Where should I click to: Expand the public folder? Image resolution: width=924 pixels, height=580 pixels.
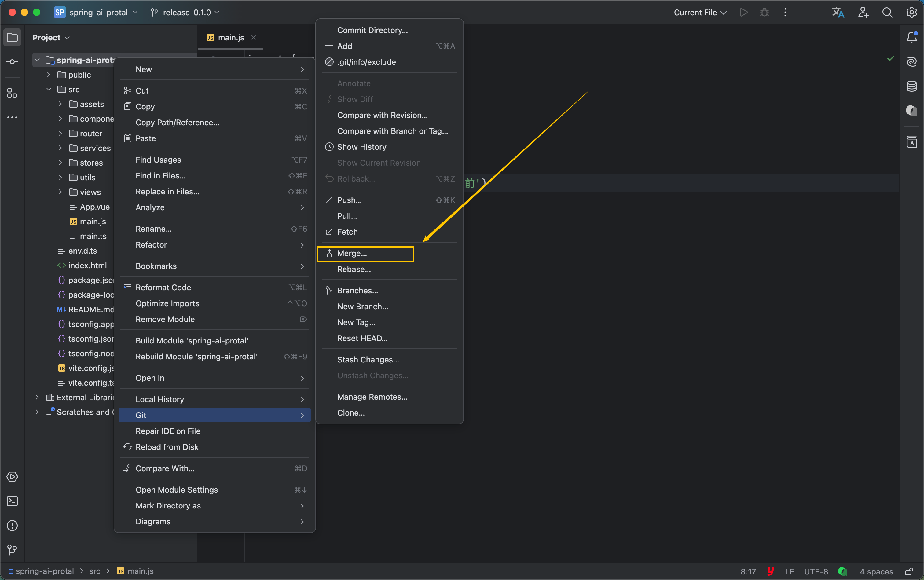[49, 75]
